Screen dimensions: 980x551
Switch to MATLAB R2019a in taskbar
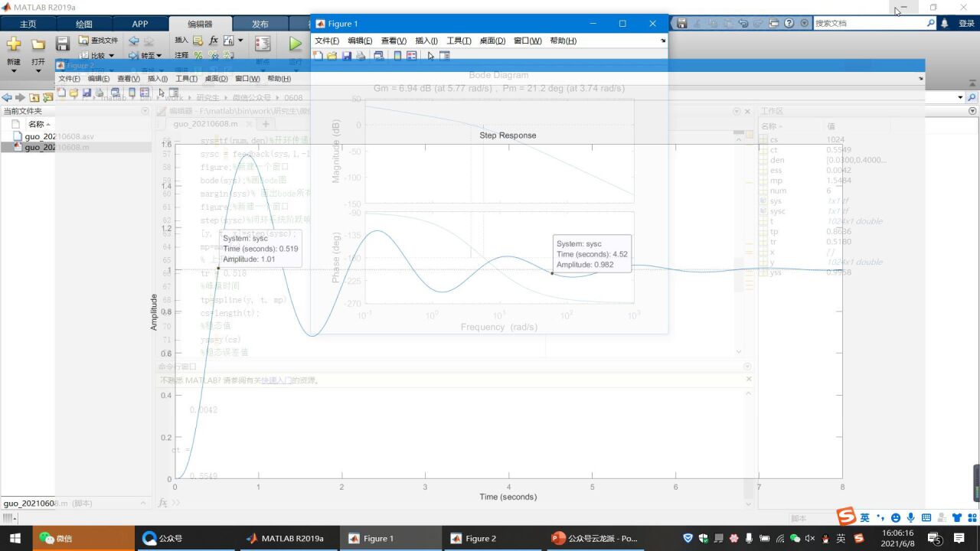point(288,539)
